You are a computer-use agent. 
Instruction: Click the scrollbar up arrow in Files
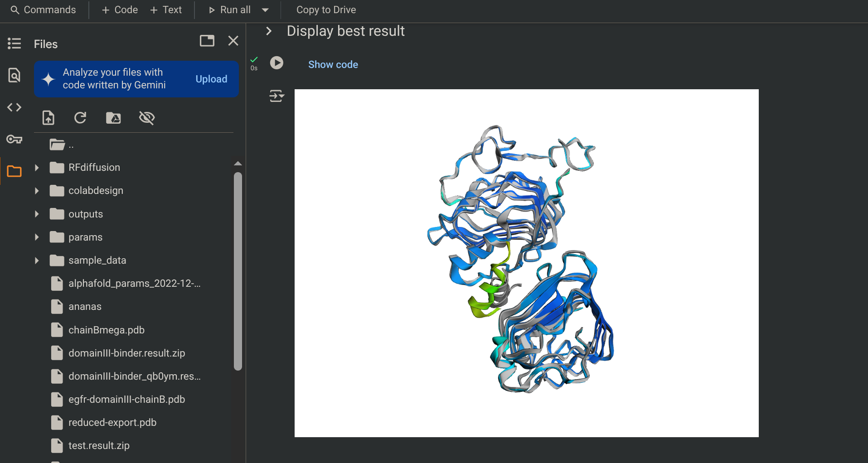pyautogui.click(x=238, y=164)
